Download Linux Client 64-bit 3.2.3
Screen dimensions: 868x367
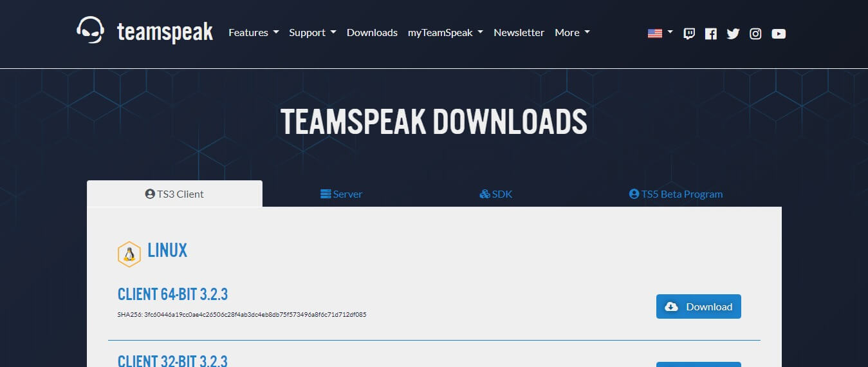(x=698, y=306)
